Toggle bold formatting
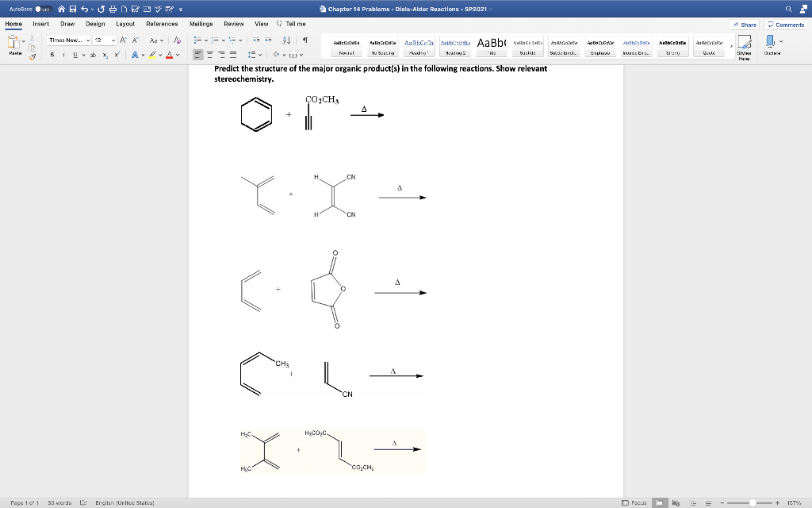The height and width of the screenshot is (508, 812). (x=52, y=55)
